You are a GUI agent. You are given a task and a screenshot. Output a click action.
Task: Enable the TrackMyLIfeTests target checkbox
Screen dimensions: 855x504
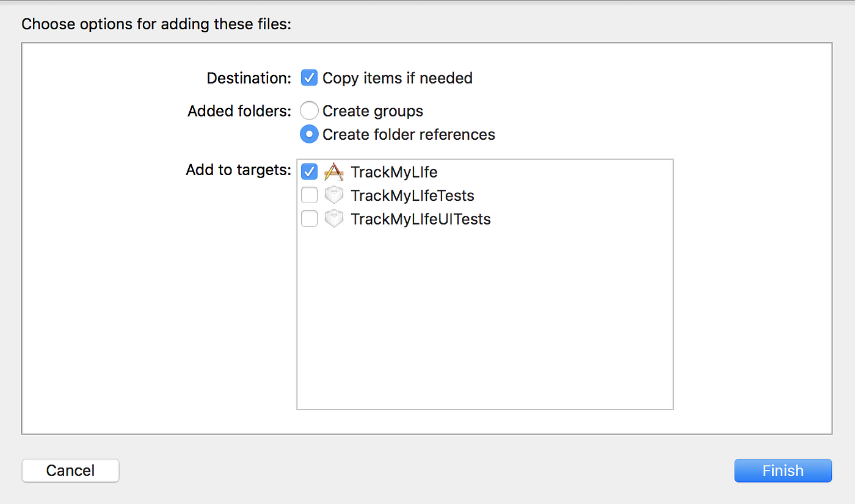coord(309,195)
